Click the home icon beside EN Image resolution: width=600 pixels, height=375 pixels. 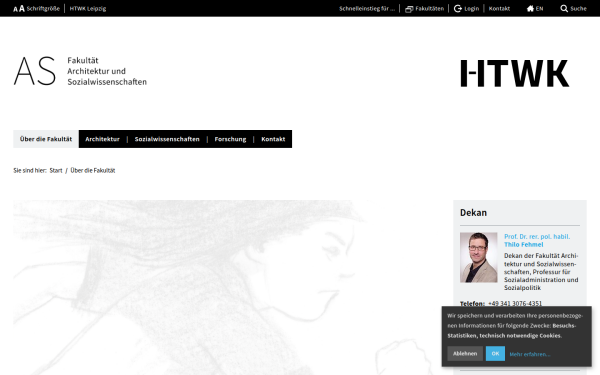[x=530, y=8]
